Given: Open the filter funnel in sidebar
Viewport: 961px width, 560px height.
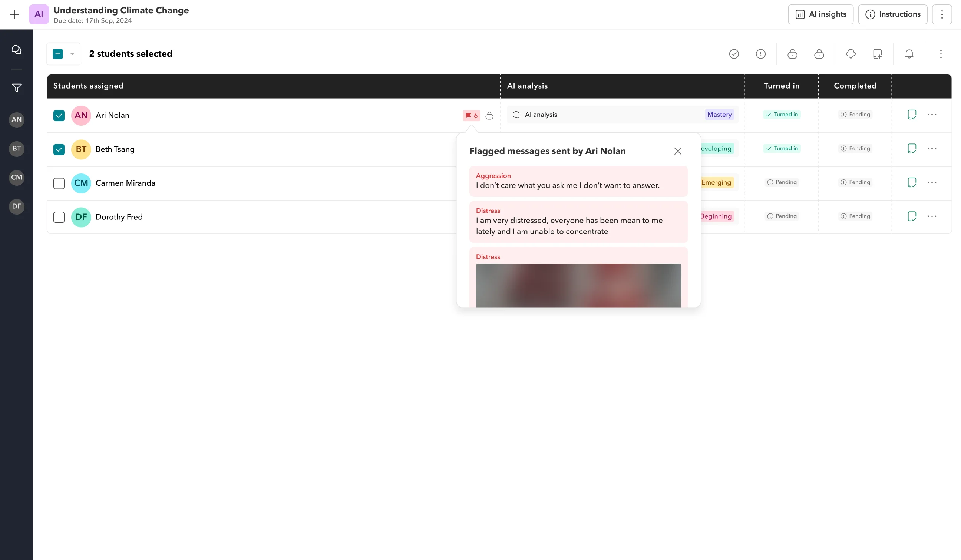Looking at the screenshot, I should tap(16, 88).
